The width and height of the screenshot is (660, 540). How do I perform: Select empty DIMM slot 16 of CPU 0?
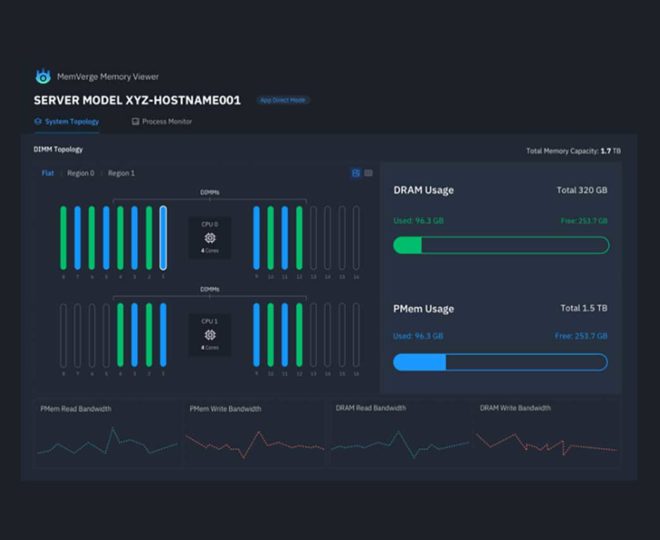point(356,238)
